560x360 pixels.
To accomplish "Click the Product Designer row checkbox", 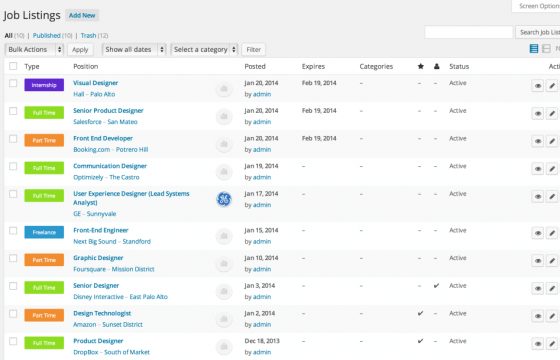I will pos(13,341).
